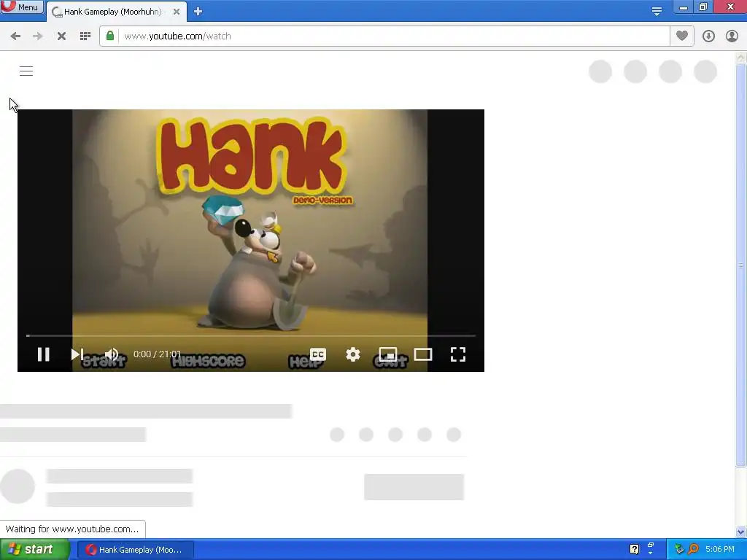The height and width of the screenshot is (560, 747).
Task: Open the YouTube hamburger guide menu
Action: (26, 71)
